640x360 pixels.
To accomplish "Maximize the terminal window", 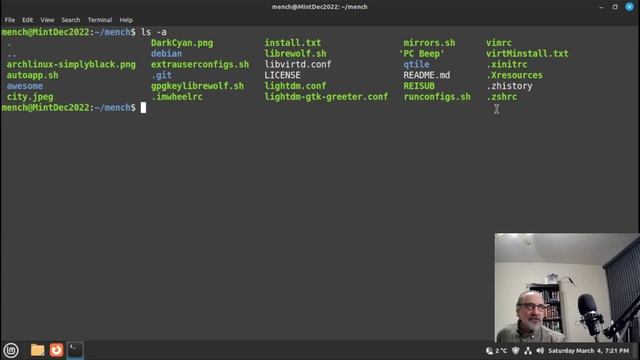I will click(x=615, y=7).
